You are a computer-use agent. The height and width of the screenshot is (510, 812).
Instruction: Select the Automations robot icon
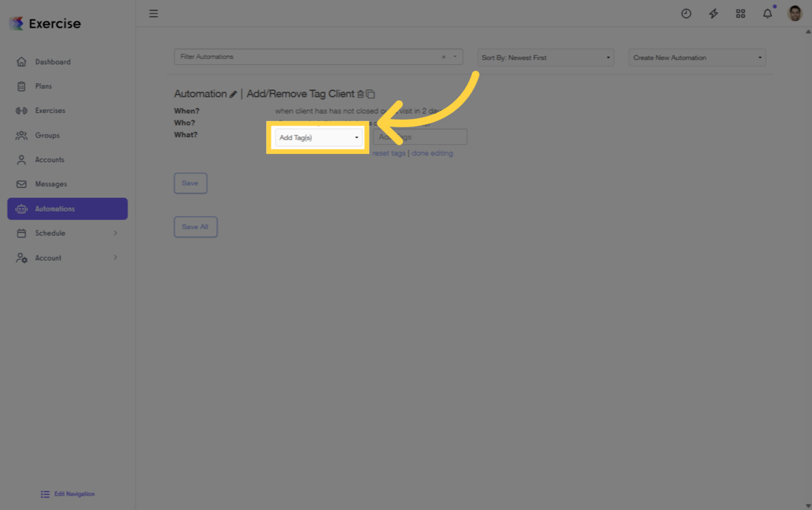click(22, 209)
